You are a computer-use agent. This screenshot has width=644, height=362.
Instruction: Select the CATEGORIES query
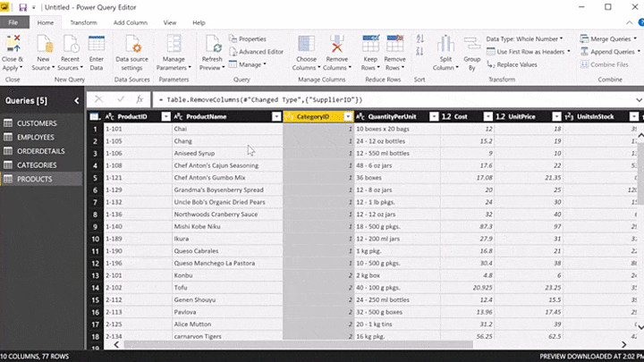click(41, 165)
